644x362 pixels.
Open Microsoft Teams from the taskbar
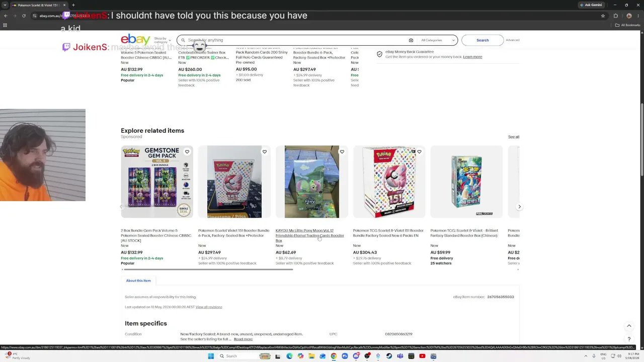tap(400, 356)
